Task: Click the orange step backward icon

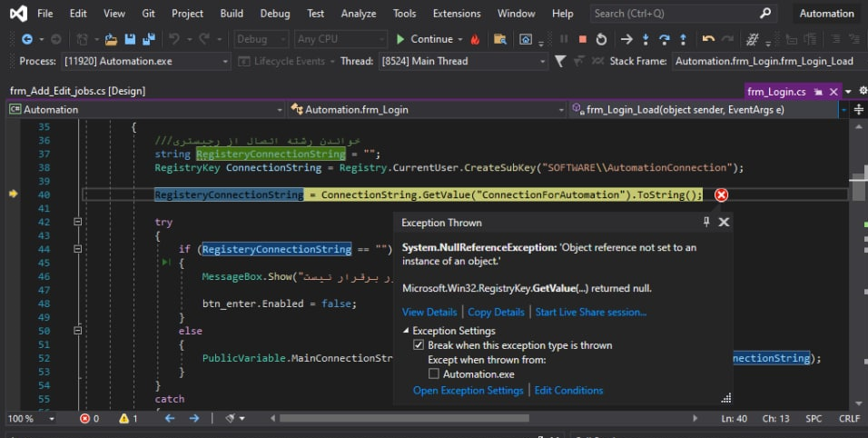Action: point(708,39)
